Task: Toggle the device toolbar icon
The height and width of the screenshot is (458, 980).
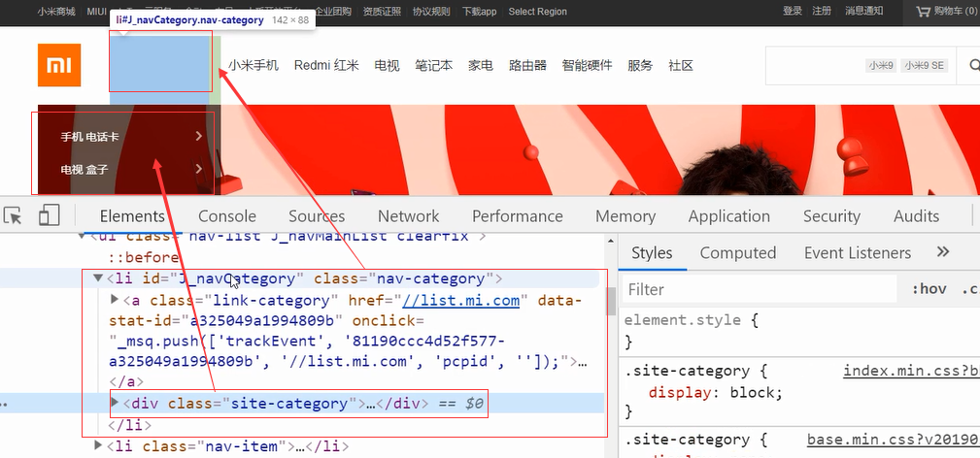Action: [49, 215]
